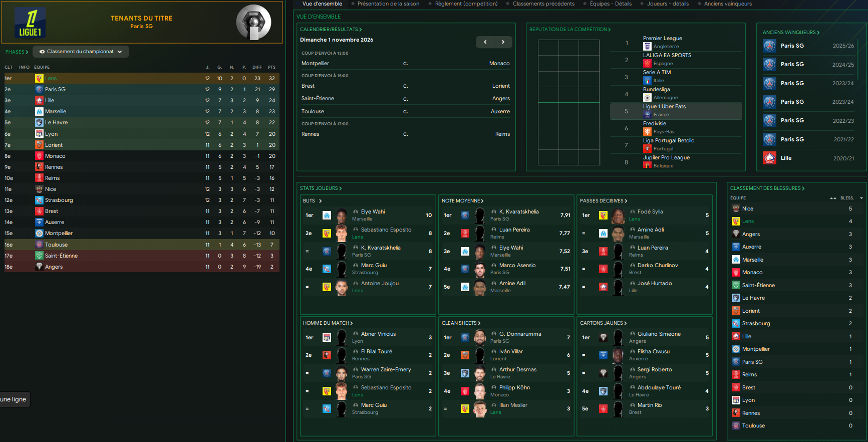
Task: Expand CLASSEMENT DES BLESSURES panel
Action: 767,188
